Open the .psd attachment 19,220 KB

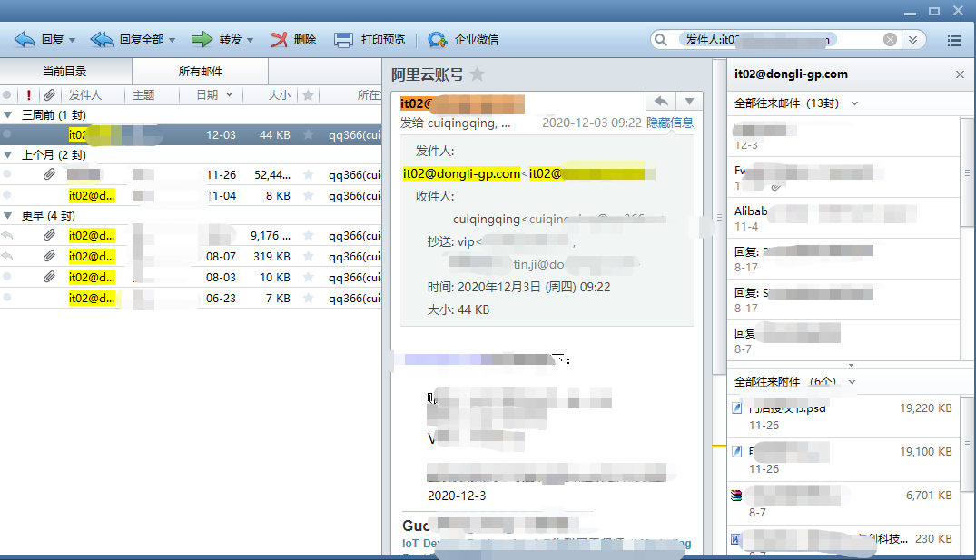click(x=844, y=417)
